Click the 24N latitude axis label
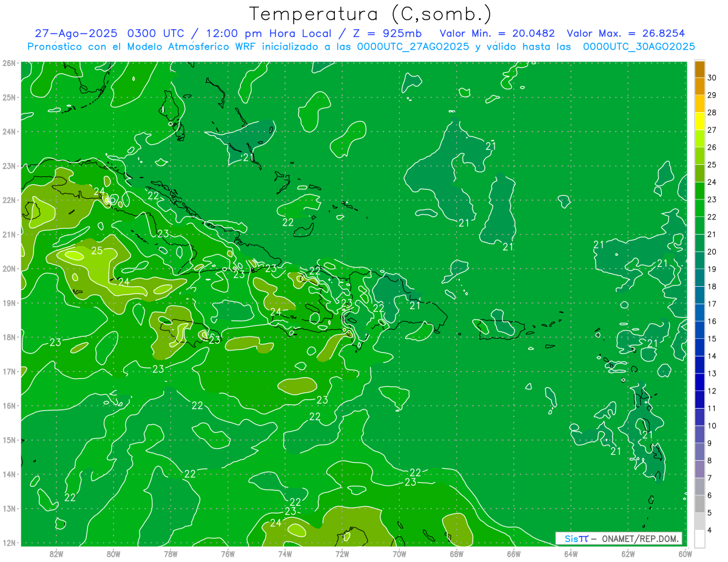Screen dimensions: 728x562 point(8,132)
